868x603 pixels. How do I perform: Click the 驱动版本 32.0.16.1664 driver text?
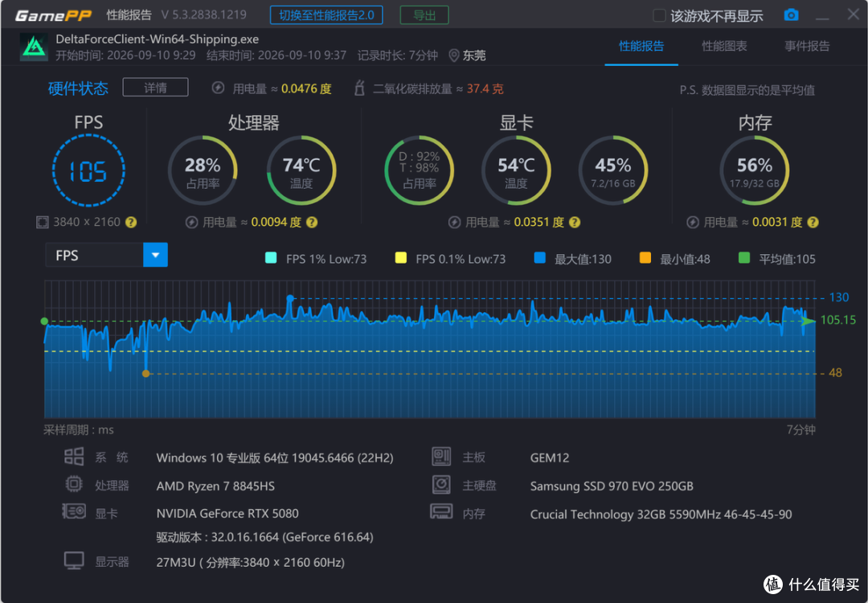[264, 537]
